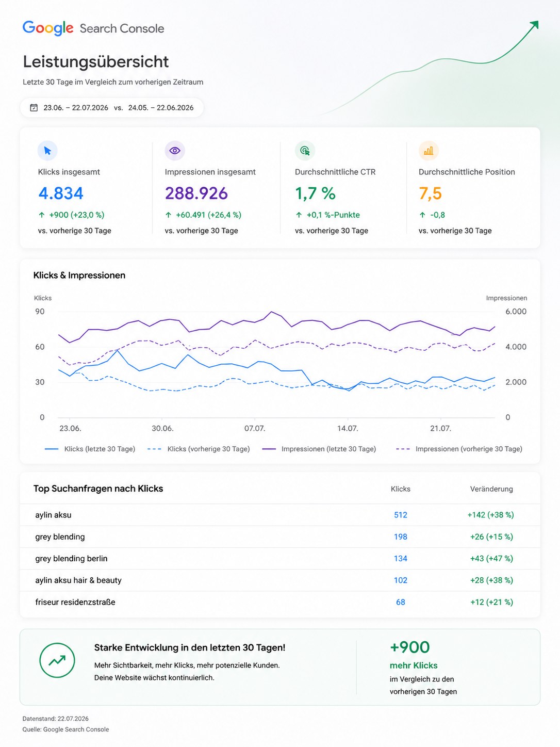The image size is (560, 747).
Task: Click the 512 clicks value
Action: tap(401, 515)
